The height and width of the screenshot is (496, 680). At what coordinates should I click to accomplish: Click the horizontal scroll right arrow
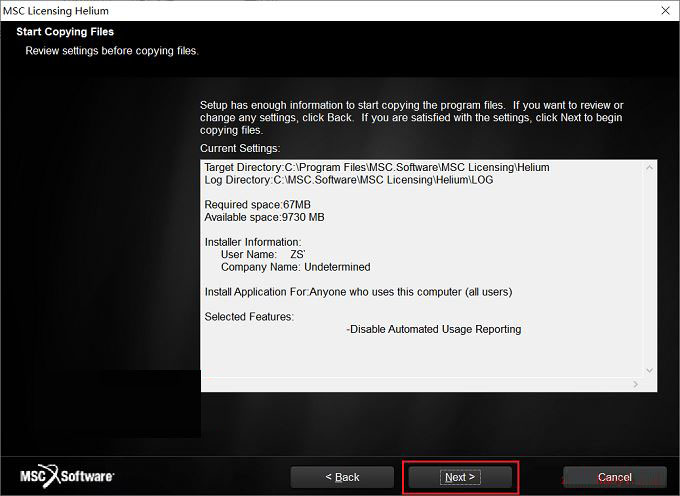(635, 384)
